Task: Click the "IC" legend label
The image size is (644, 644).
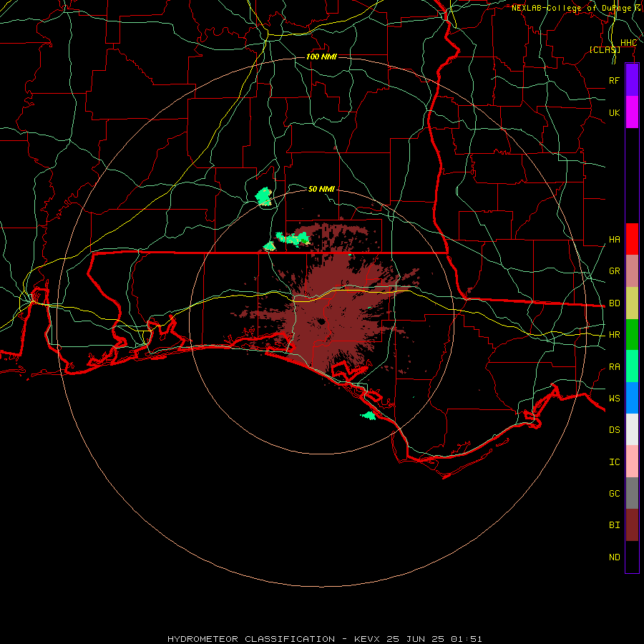Action: (615, 462)
